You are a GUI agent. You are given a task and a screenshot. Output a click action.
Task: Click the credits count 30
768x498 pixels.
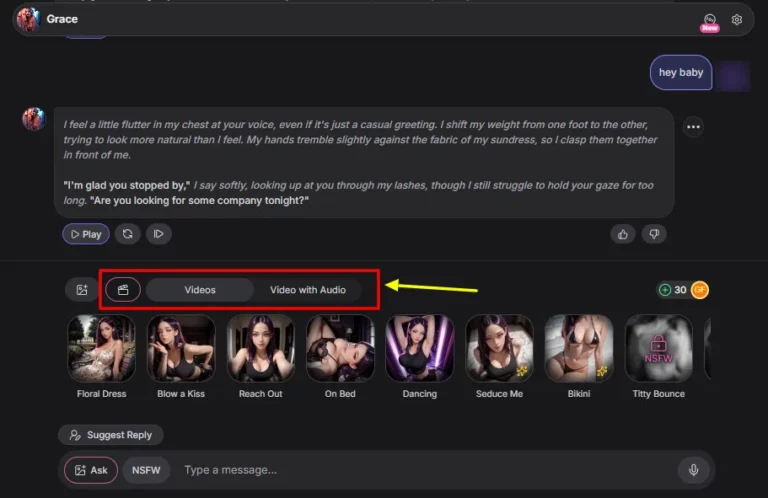tap(680, 290)
